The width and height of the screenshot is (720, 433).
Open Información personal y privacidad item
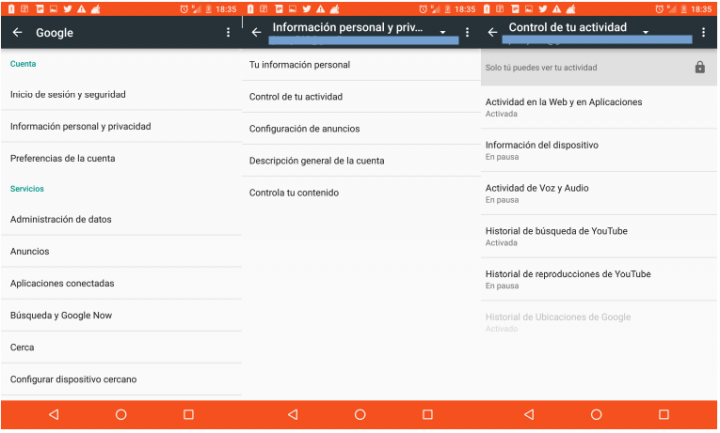tap(121, 126)
